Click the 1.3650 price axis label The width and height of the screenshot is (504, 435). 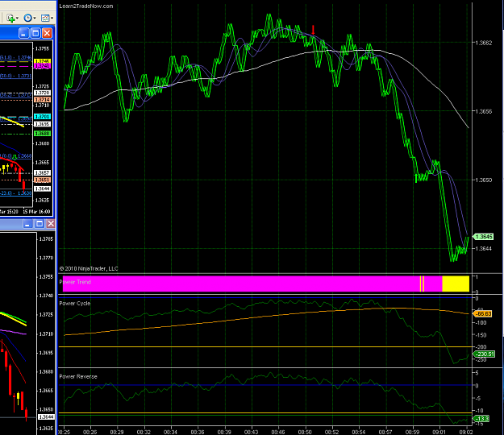tap(483, 180)
